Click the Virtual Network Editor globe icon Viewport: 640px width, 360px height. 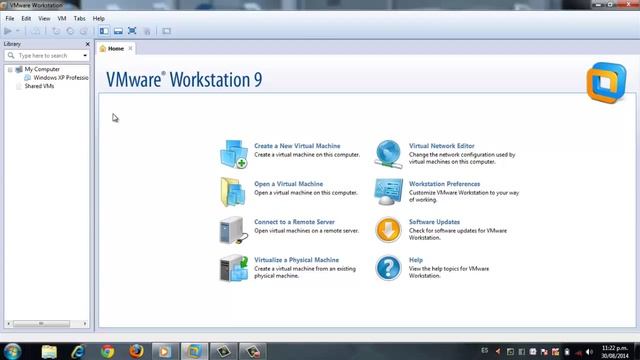tap(388, 154)
